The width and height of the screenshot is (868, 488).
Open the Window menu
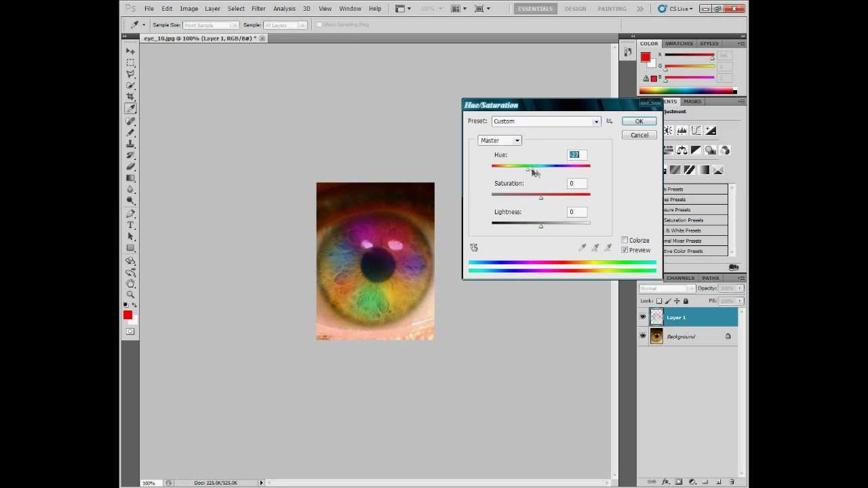pyautogui.click(x=350, y=9)
